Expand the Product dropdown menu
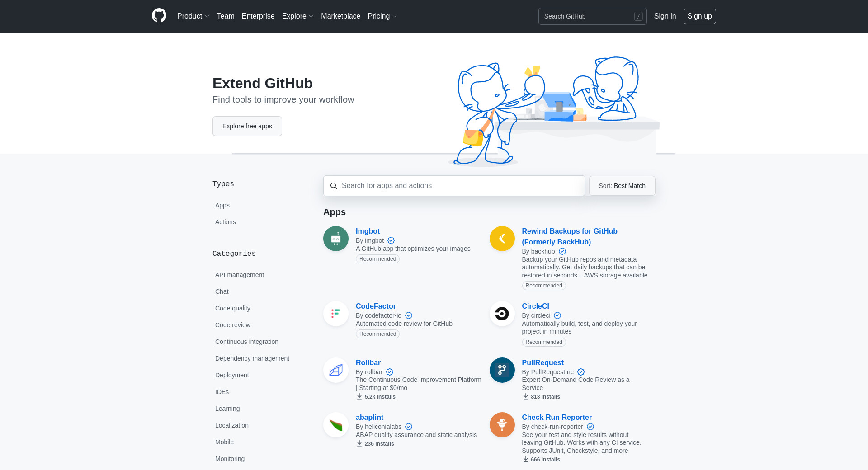 pyautogui.click(x=193, y=16)
